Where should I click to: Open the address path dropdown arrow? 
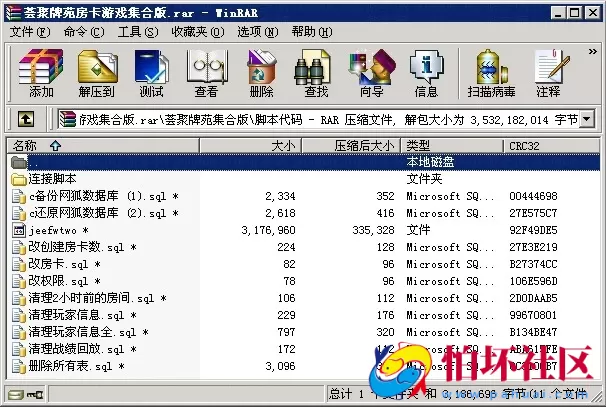pyautogui.click(x=587, y=119)
